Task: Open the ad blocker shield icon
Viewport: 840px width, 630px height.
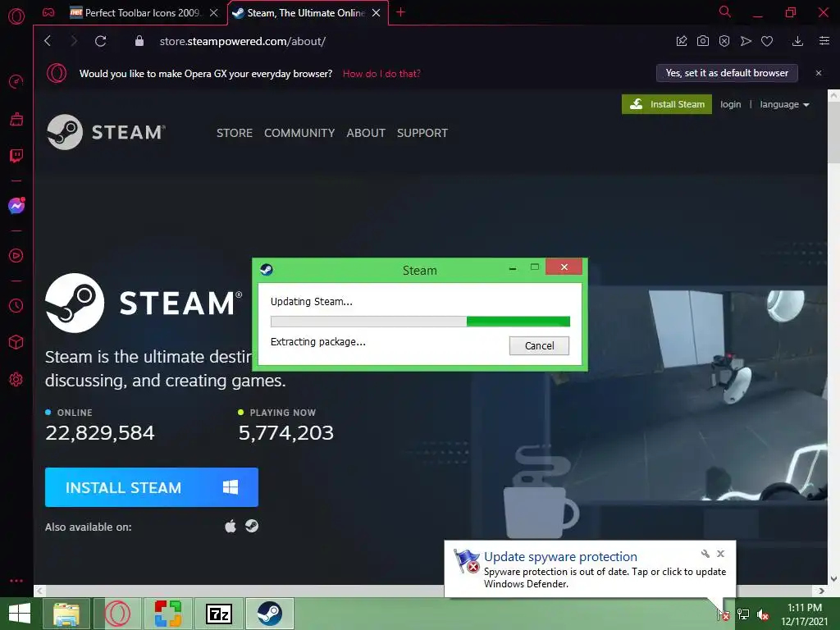Action: [724, 41]
